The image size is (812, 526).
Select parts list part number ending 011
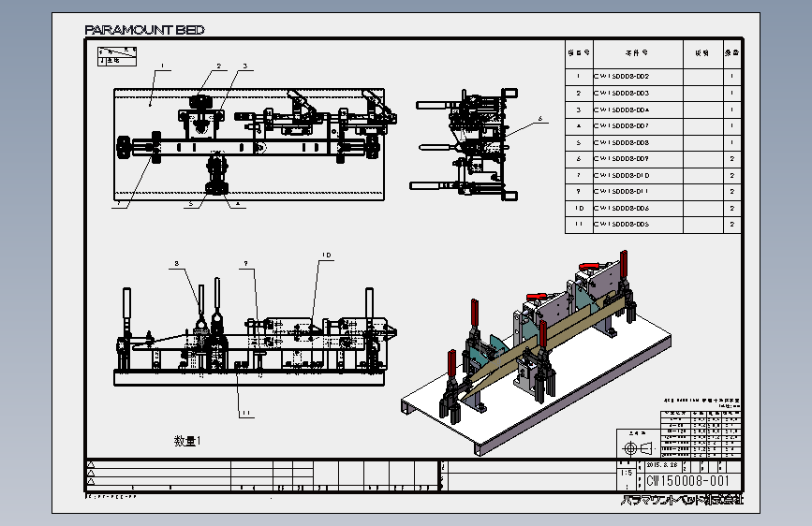coord(622,191)
